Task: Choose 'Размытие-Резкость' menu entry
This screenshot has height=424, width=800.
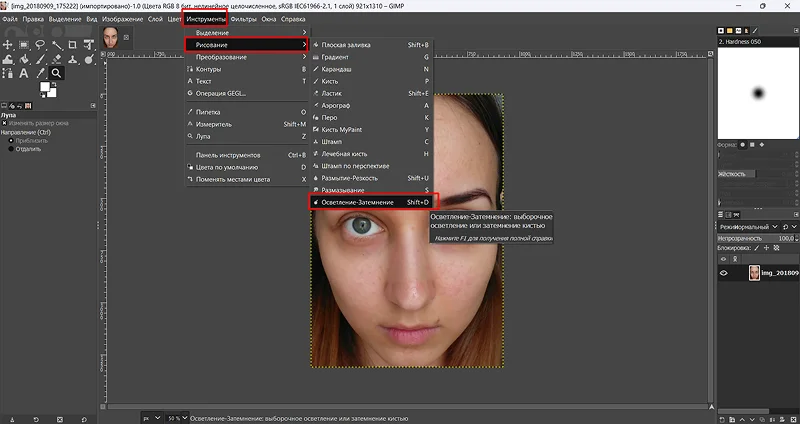Action: point(371,178)
